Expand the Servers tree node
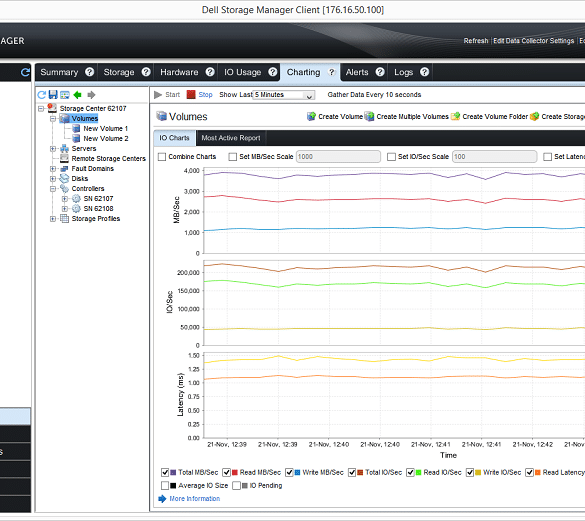The height and width of the screenshot is (521, 585). tap(53, 149)
